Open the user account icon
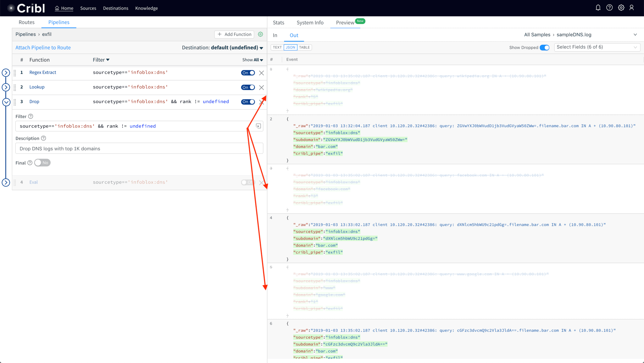 632,8
